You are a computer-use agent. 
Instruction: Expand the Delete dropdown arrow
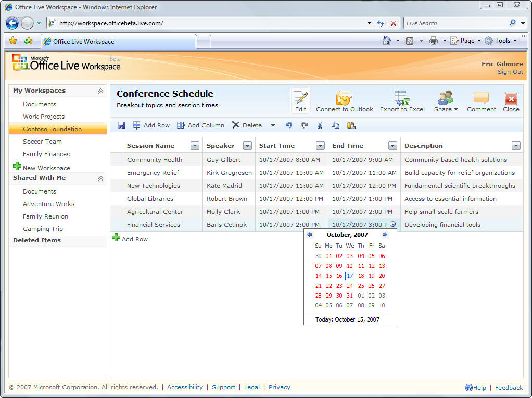click(x=273, y=125)
